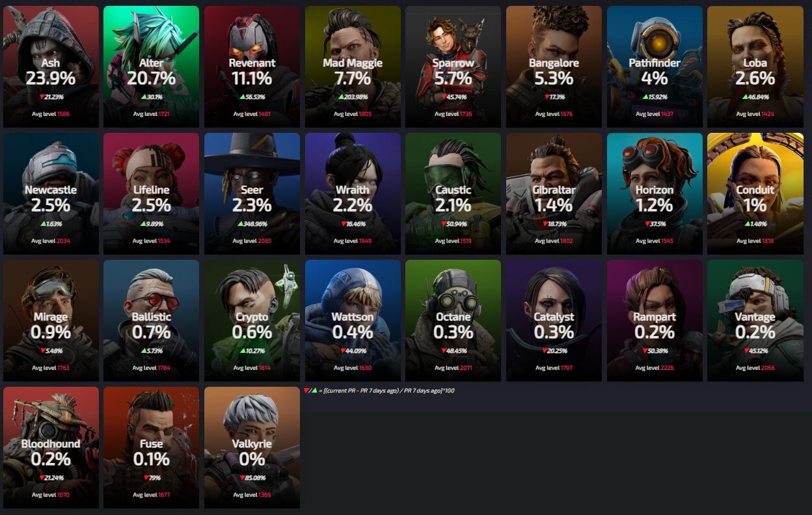Open the Pathfinder legend card
The width and height of the screenshot is (812, 515).
655,67
